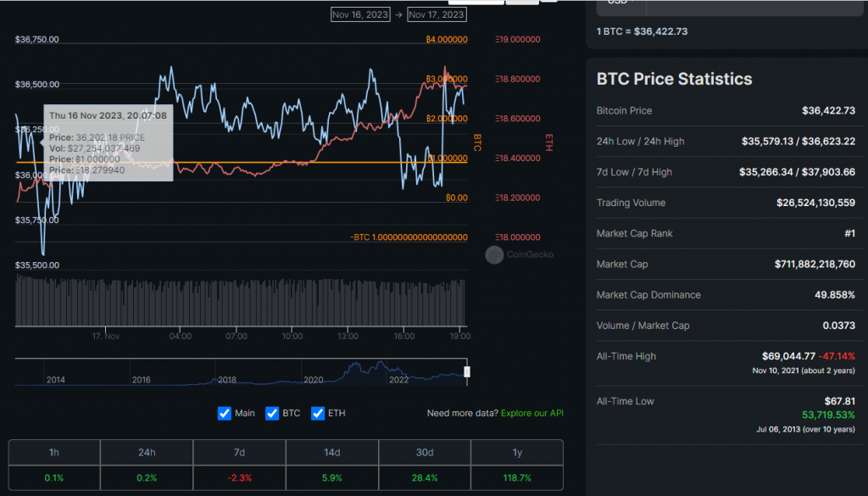868x496 pixels.
Task: Uncheck the Main series checkbox
Action: click(x=225, y=413)
